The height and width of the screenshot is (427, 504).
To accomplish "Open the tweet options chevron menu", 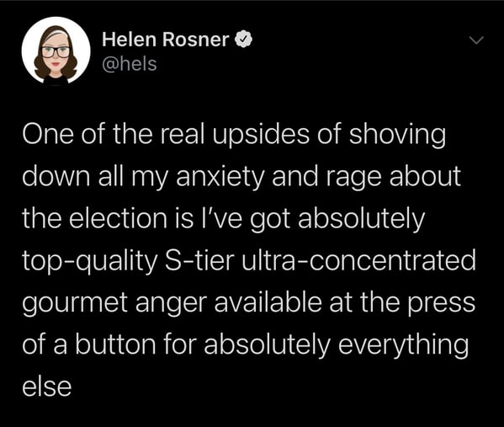I will coord(476,40).
